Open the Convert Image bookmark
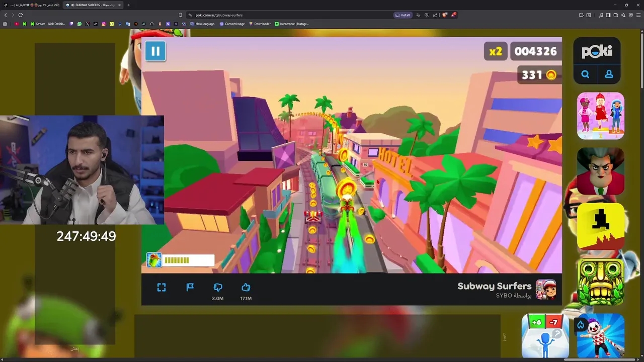The height and width of the screenshot is (362, 644). pyautogui.click(x=232, y=24)
